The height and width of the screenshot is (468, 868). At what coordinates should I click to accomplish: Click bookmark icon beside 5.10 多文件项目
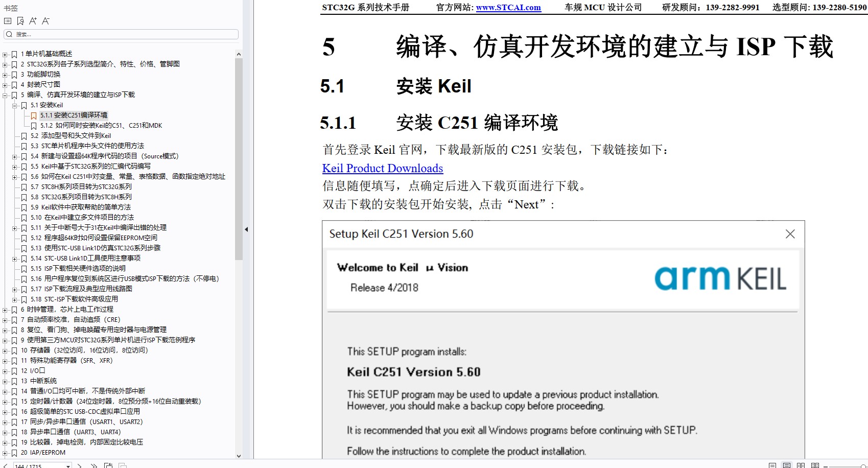pyautogui.click(x=24, y=218)
